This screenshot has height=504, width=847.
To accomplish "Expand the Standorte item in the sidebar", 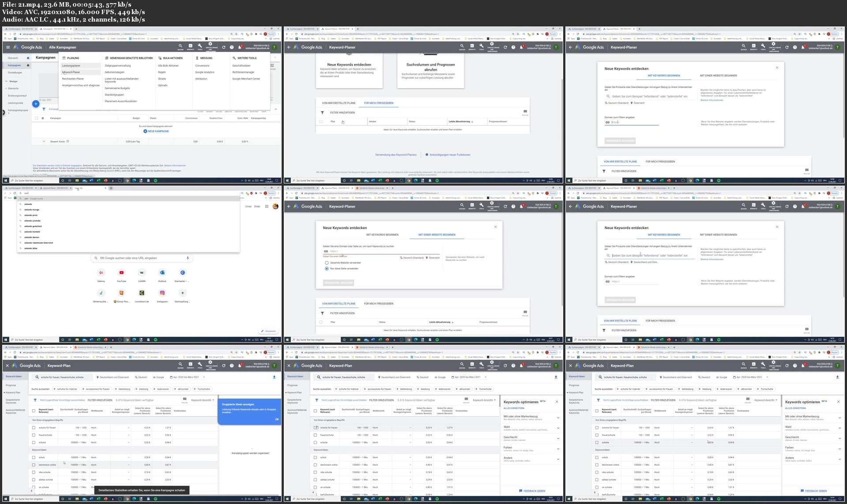I will click(13, 88).
